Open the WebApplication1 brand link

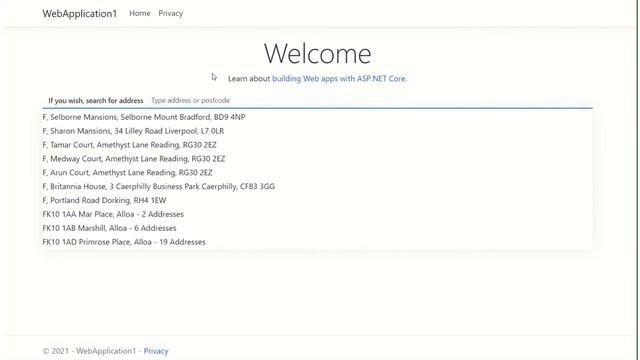tap(80, 13)
